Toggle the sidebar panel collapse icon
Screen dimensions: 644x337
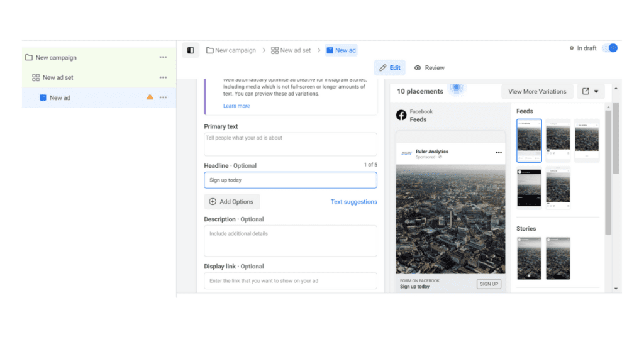pyautogui.click(x=191, y=50)
